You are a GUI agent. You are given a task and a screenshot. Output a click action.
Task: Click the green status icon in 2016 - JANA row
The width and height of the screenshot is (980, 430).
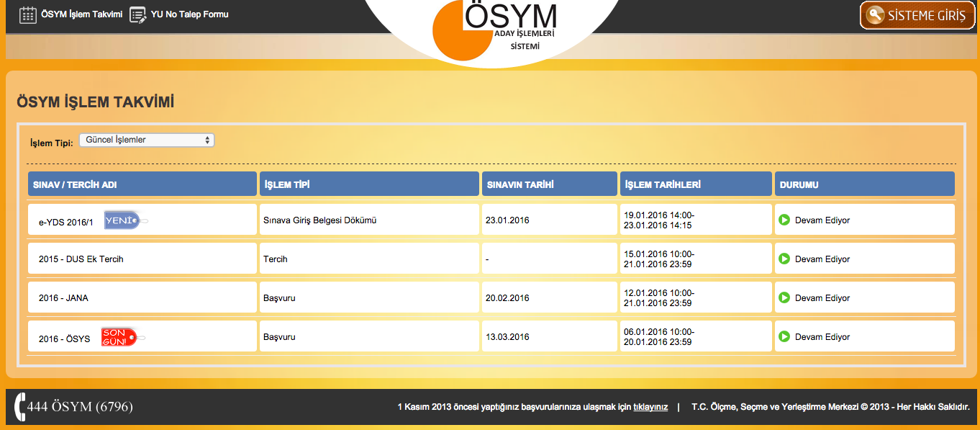(784, 297)
